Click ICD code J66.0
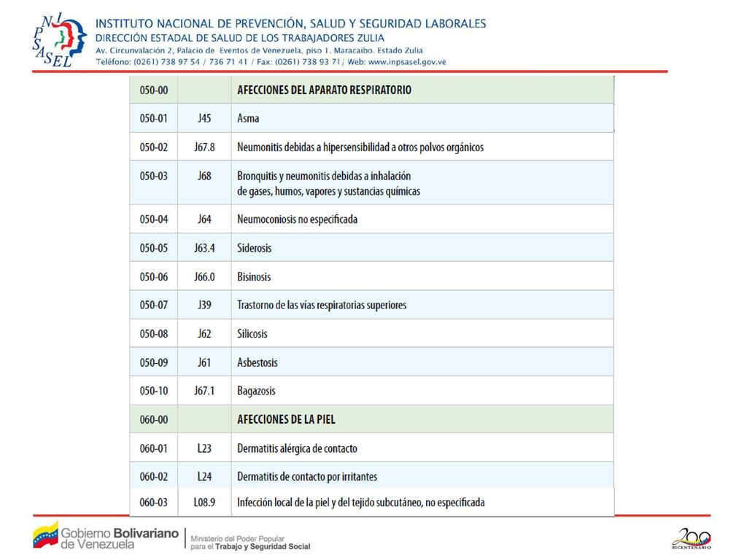This screenshot has width=747, height=560. pyautogui.click(x=204, y=276)
